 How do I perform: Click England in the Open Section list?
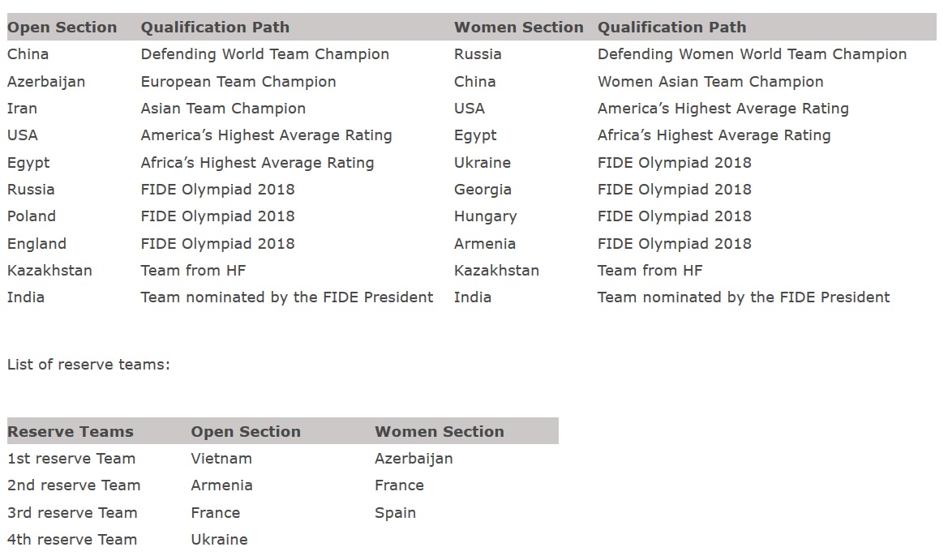(36, 244)
